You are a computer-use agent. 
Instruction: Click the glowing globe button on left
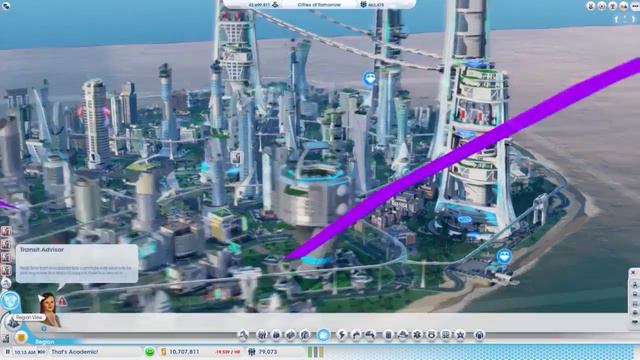tap(10, 301)
